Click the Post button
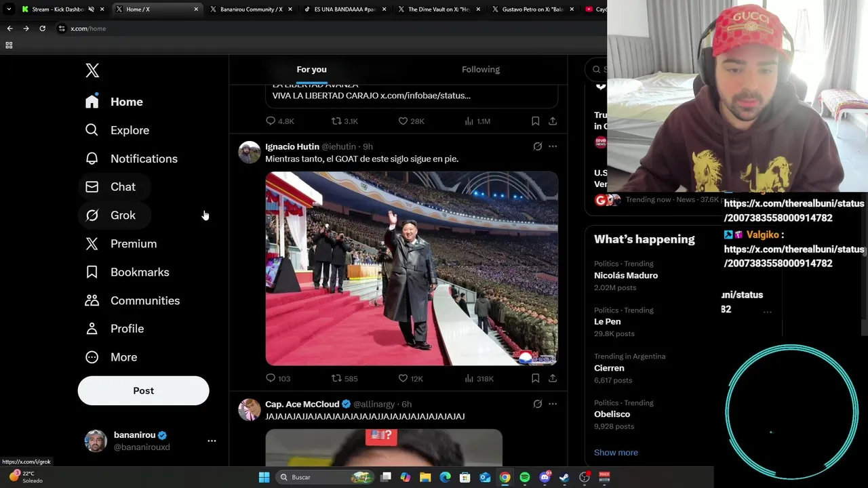Viewport: 868px width, 488px height. [143, 390]
